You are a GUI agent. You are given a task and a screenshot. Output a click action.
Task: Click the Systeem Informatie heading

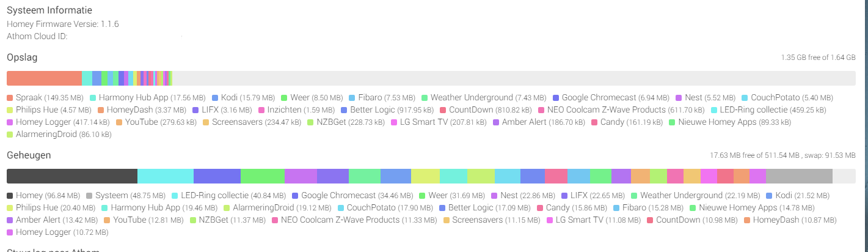coord(49,10)
